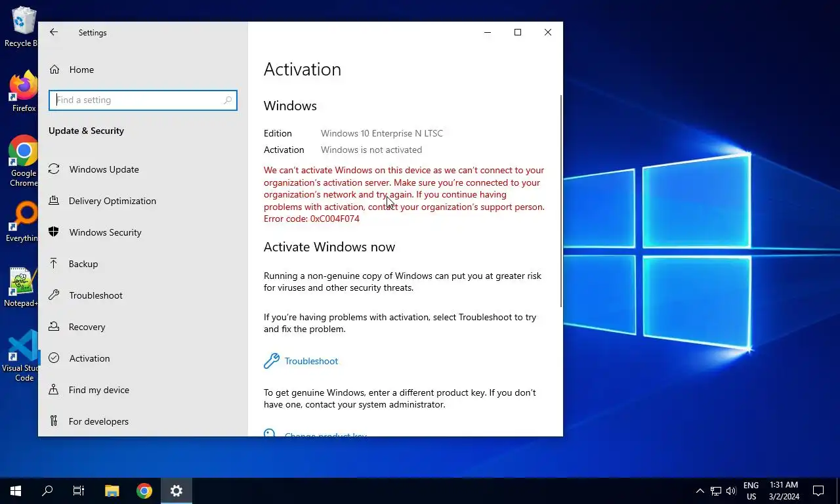This screenshot has width=840, height=504.
Task: Show hidden system tray icons
Action: pos(700,491)
